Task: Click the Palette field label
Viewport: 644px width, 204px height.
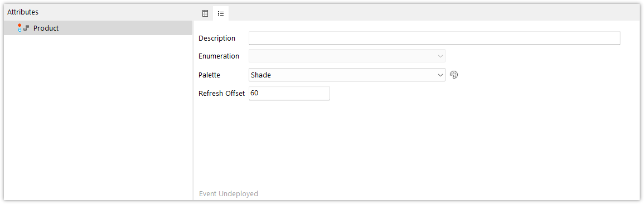Action: [x=210, y=75]
